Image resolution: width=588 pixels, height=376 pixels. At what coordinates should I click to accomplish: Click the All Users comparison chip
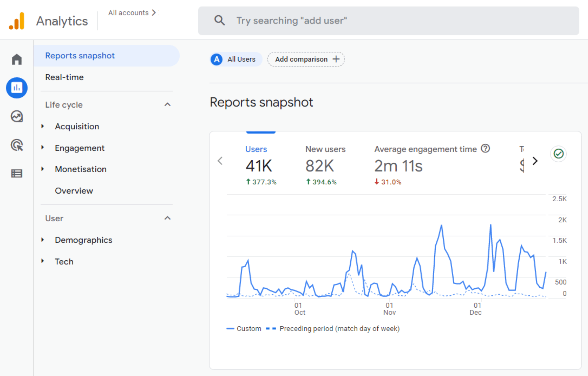point(236,59)
